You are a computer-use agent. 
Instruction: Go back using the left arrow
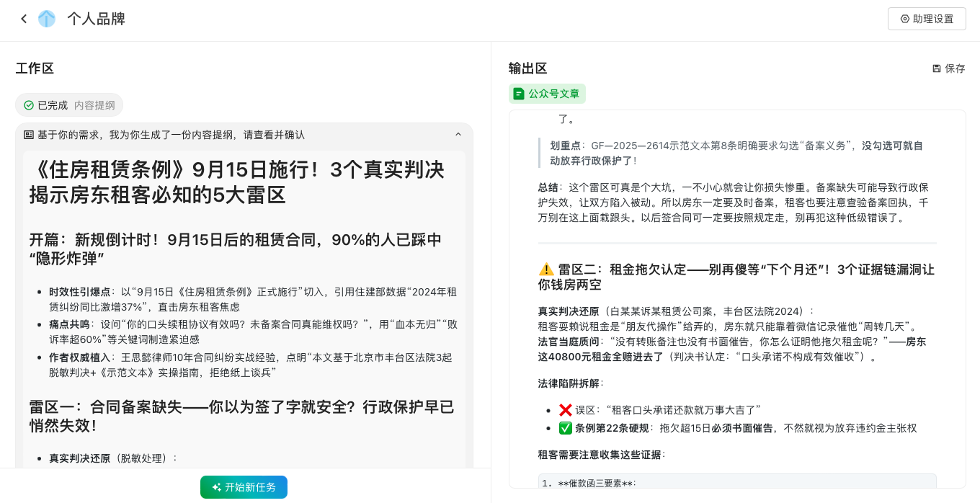pos(24,19)
